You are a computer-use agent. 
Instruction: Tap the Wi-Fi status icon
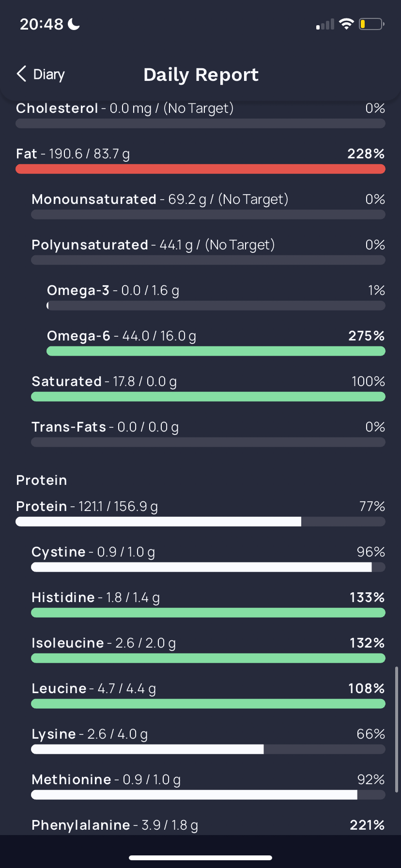(x=346, y=24)
